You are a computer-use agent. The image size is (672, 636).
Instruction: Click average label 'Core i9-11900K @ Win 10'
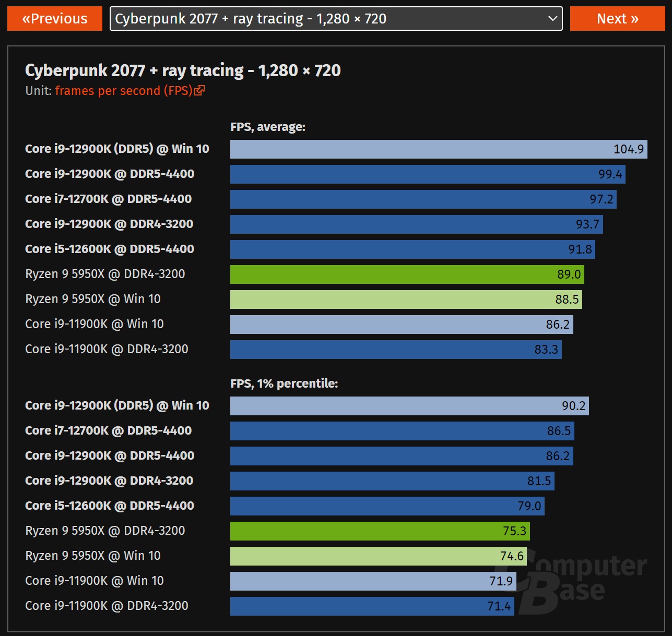click(95, 325)
